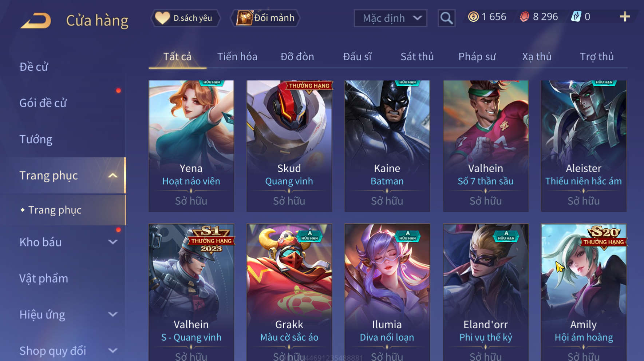Screen dimensions: 644x361
Task: Click the gold coin balance icon
Action: (473, 17)
